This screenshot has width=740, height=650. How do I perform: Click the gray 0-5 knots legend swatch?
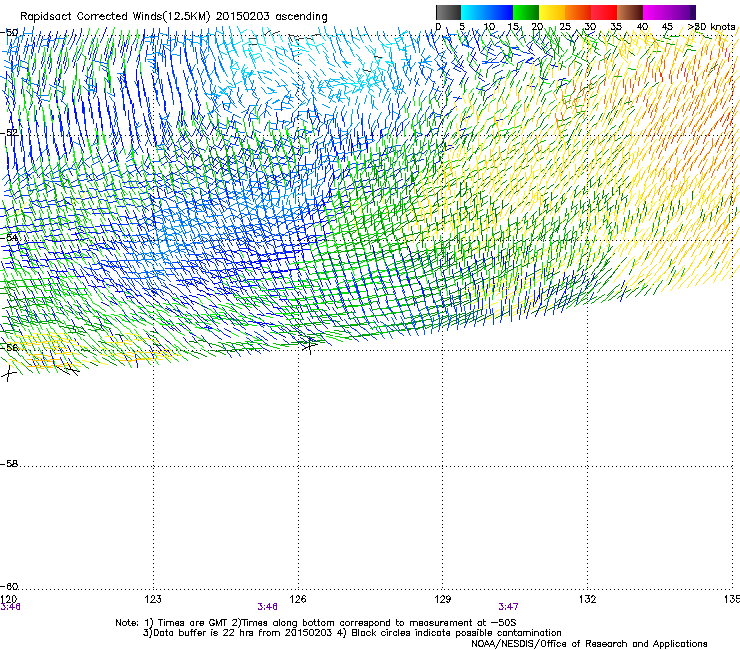point(448,12)
